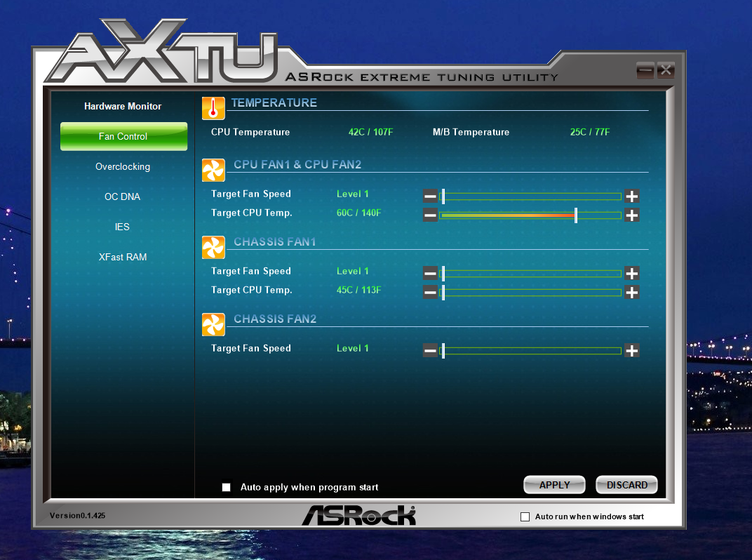Click the Chassis Fan1 Target CPU Temp slider
Viewport: 752px width, 560px height.
[x=530, y=292]
